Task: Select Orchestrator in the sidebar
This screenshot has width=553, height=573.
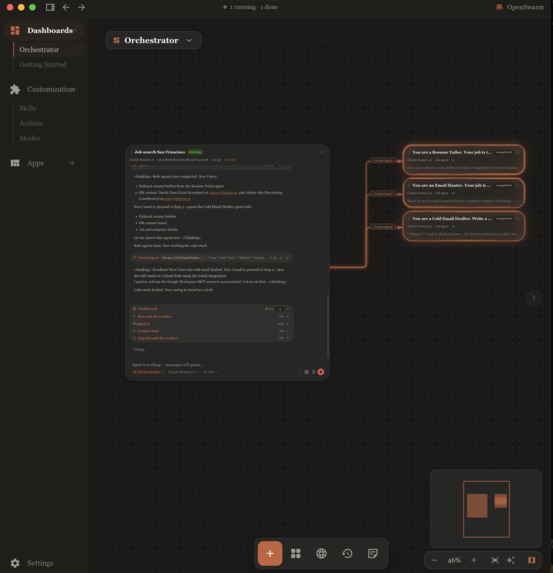Action: (39, 50)
